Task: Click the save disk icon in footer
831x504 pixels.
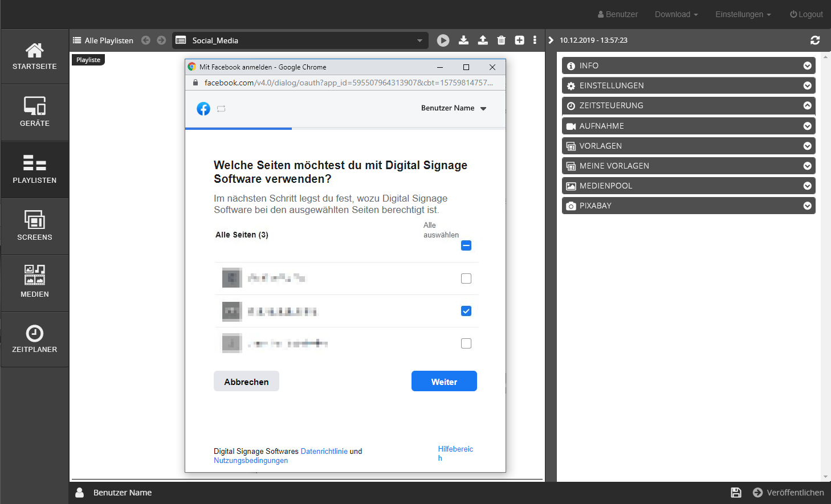Action: pyautogui.click(x=736, y=493)
